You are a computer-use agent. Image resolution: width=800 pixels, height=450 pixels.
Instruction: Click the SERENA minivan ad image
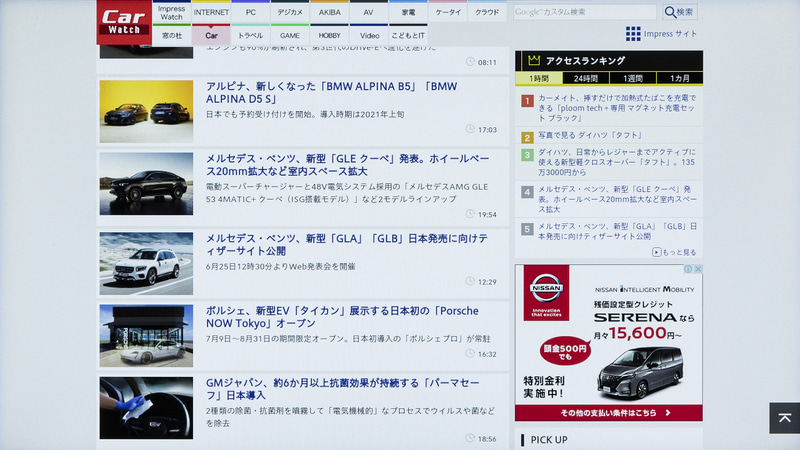click(641, 374)
